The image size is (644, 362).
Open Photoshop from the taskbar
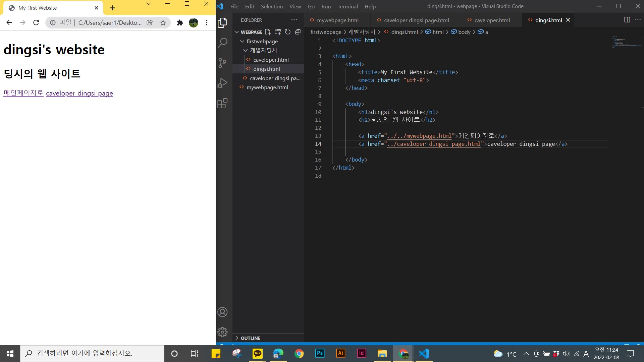320,353
